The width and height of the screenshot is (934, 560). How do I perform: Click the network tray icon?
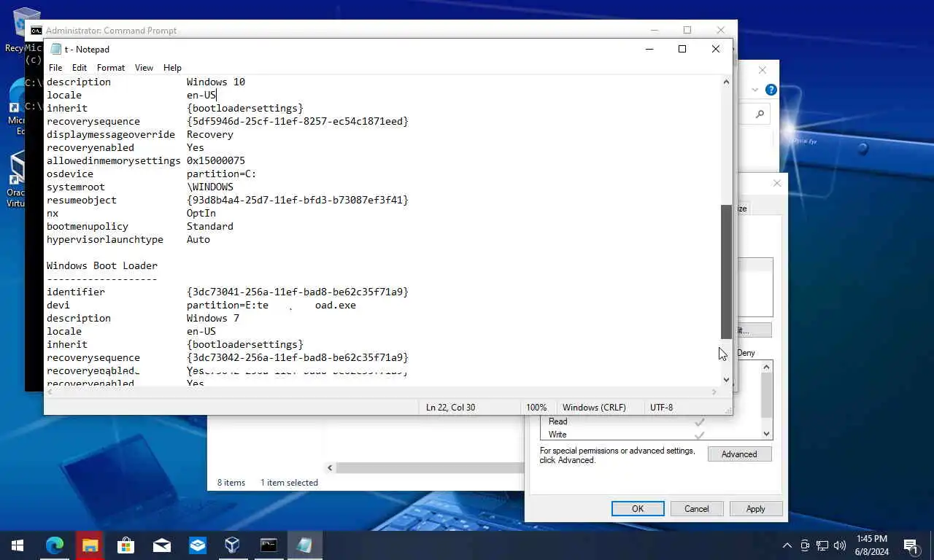(x=822, y=545)
